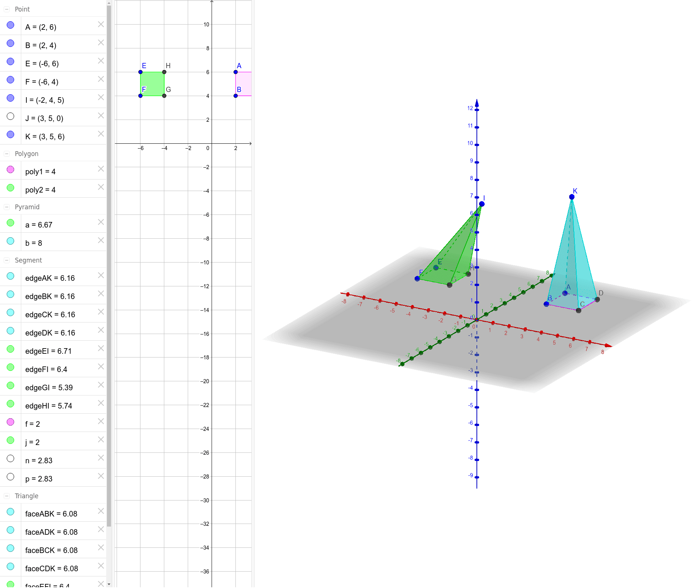The width and height of the screenshot is (700, 588).
Task: Delete segment f = 2
Action: tap(101, 421)
